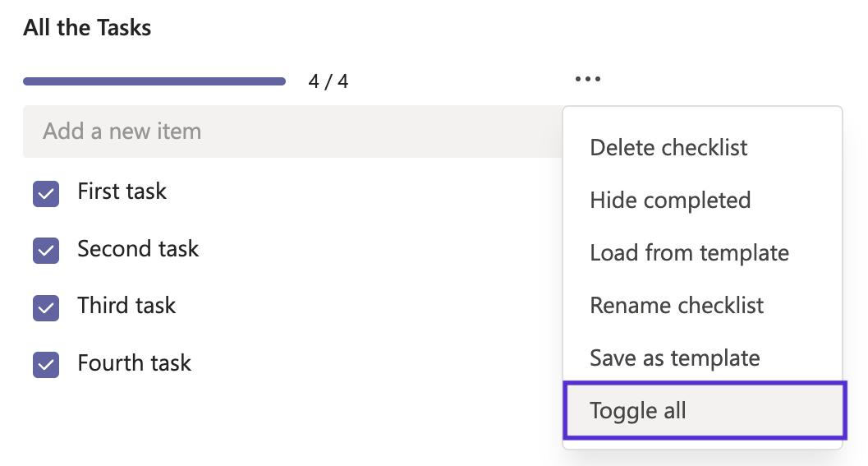Uncheck the Second task checkbox

click(46, 251)
